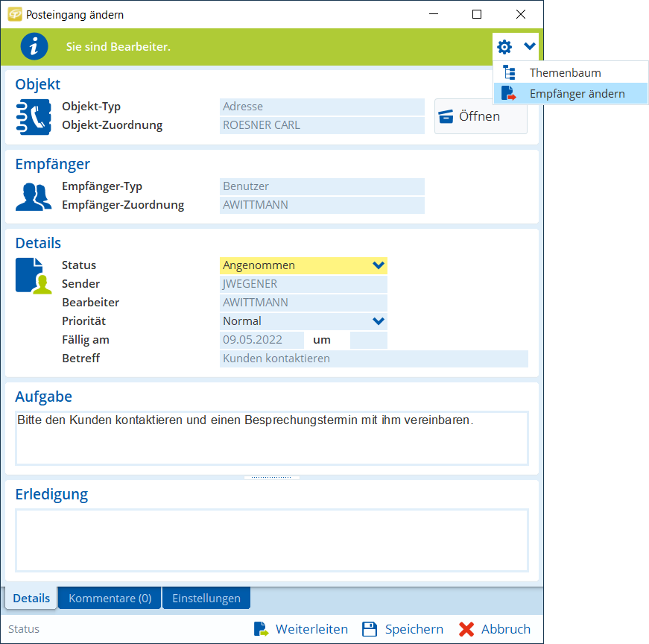
Task: Open the Status dropdown Angenommen
Action: click(303, 265)
